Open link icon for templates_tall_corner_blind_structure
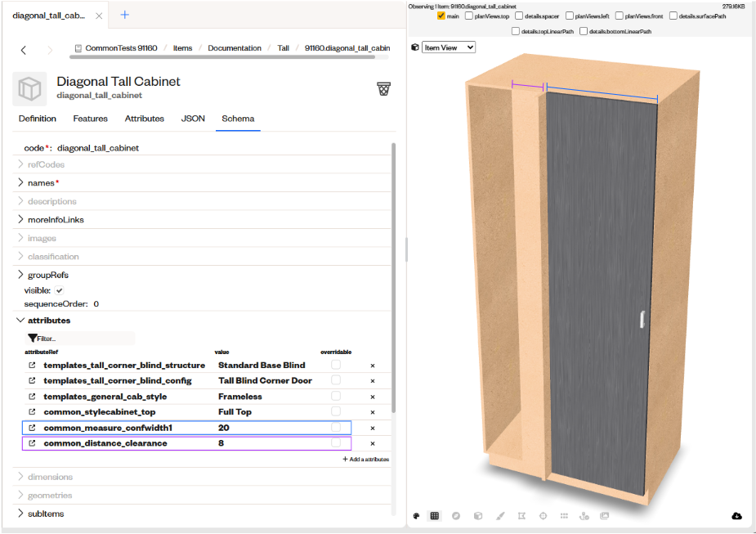The width and height of the screenshot is (756, 534). (x=32, y=366)
